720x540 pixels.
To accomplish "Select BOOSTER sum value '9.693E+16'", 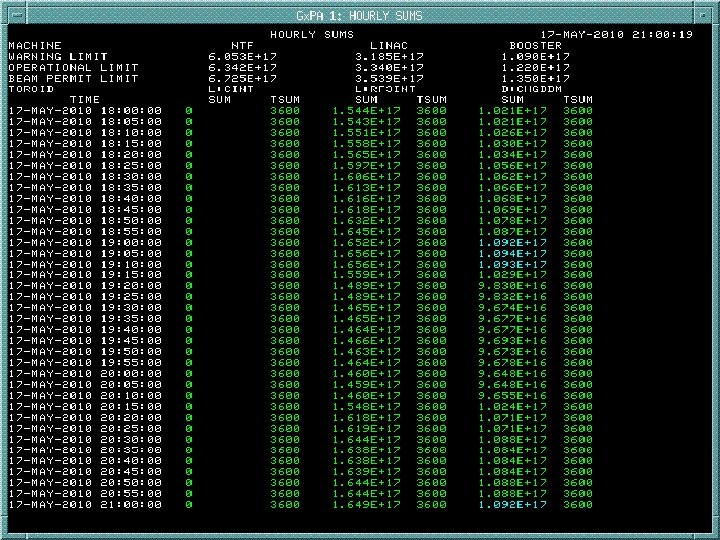I will (x=512, y=341).
